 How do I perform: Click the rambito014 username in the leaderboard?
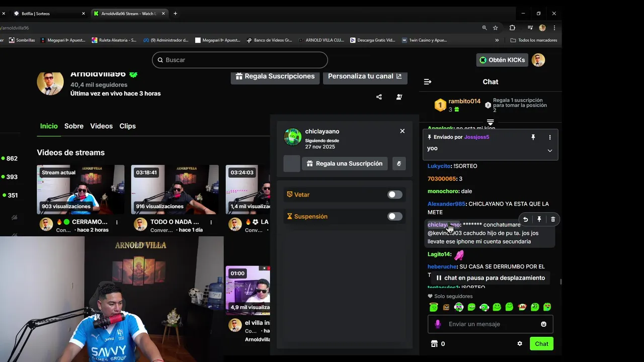coord(464,101)
